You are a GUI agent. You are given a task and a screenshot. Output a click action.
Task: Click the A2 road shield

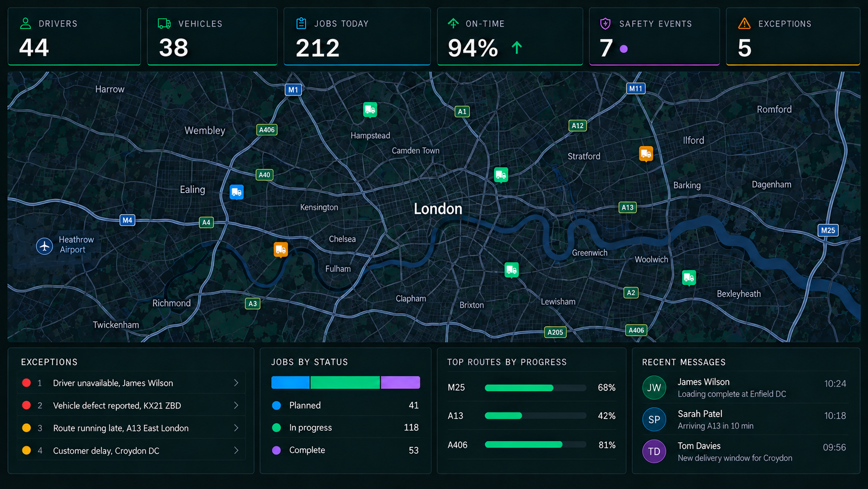(x=631, y=293)
